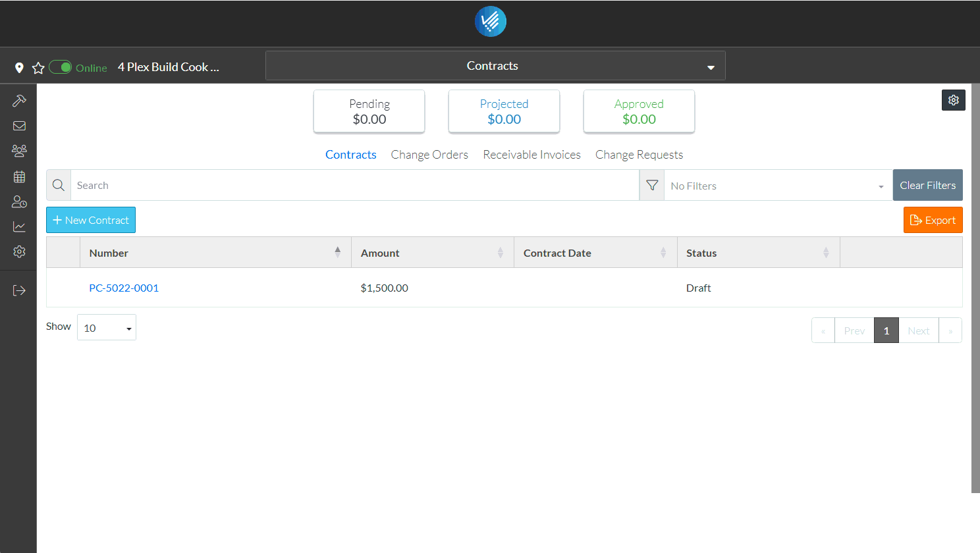This screenshot has width=980, height=553.
Task: Open the dark gear settings button at top right
Action: click(954, 100)
